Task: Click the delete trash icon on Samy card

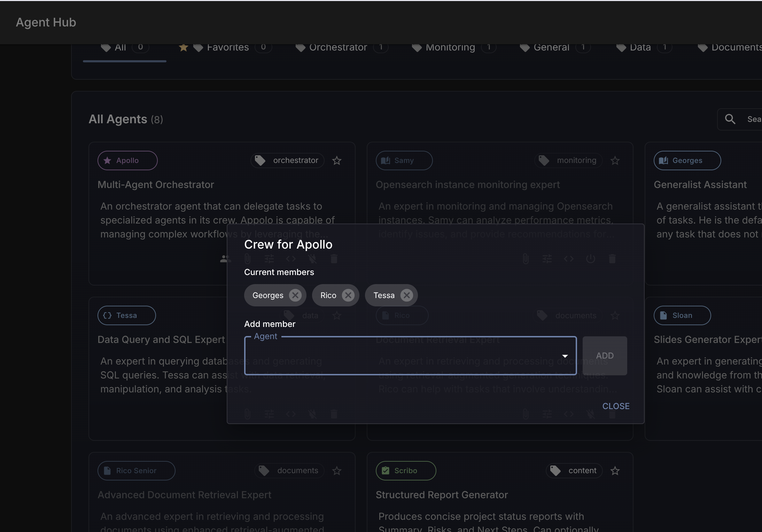Action: click(612, 259)
